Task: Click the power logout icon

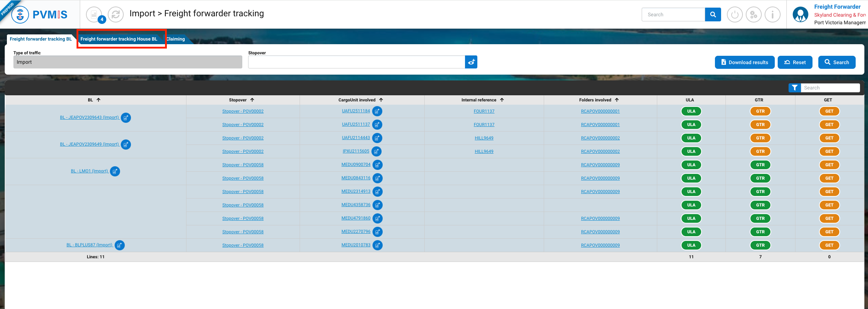Action: [x=735, y=14]
